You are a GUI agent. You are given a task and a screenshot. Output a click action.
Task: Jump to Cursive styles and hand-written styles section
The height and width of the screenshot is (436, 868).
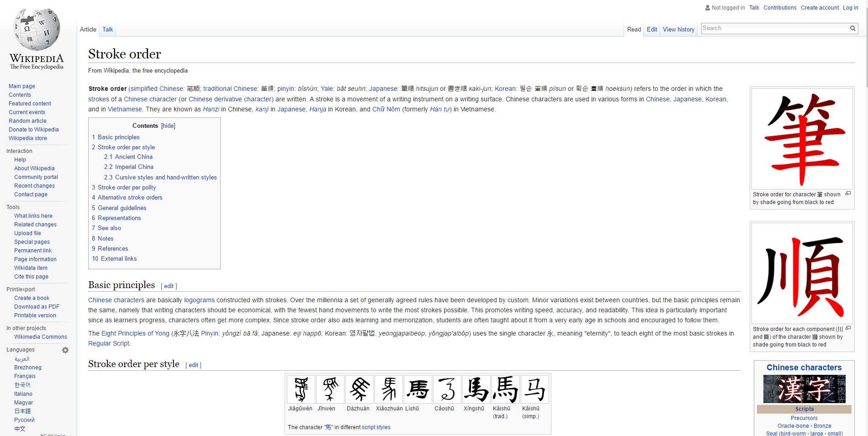[x=166, y=178]
